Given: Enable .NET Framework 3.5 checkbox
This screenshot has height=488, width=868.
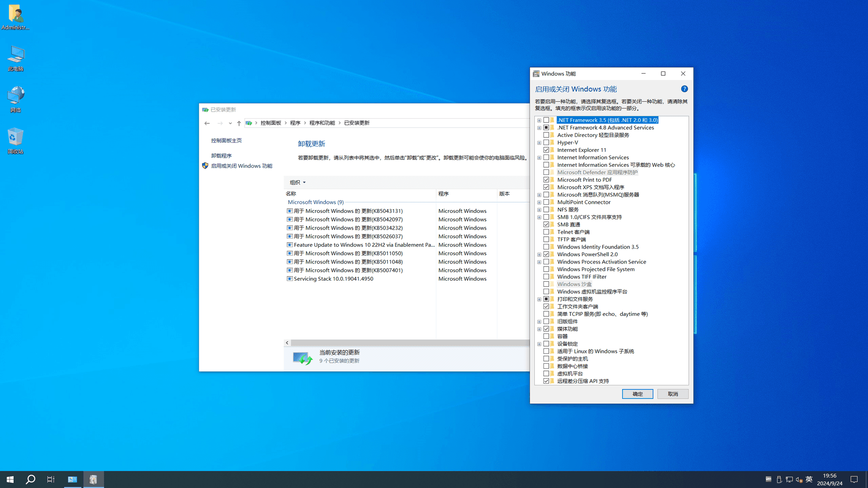Looking at the screenshot, I should coord(546,120).
